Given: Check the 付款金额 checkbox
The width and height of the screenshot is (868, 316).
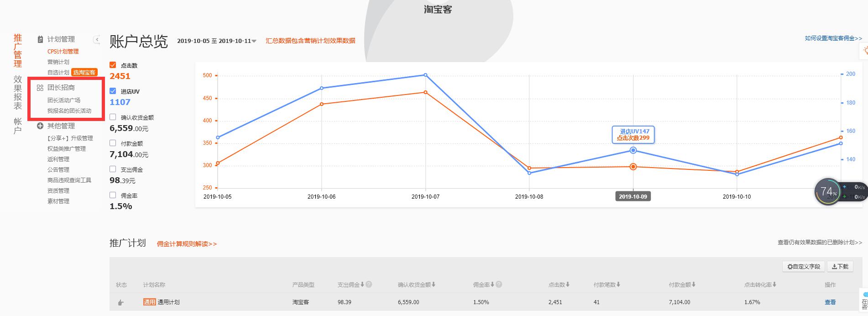Looking at the screenshot, I should click(113, 143).
